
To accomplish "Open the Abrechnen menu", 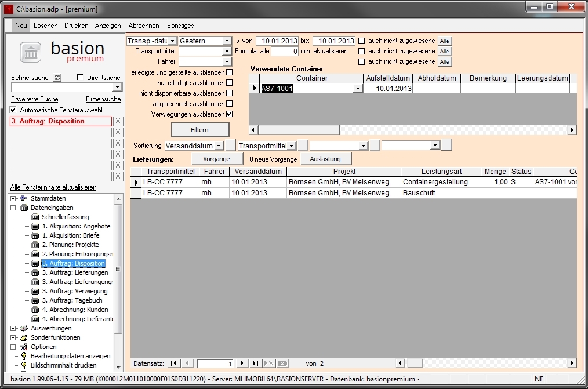I will pyautogui.click(x=144, y=26).
